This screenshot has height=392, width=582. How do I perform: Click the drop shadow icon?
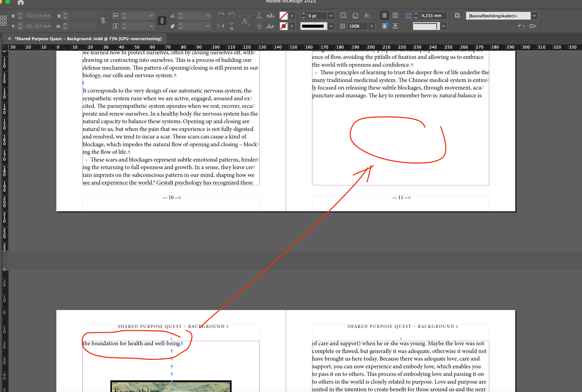(355, 16)
